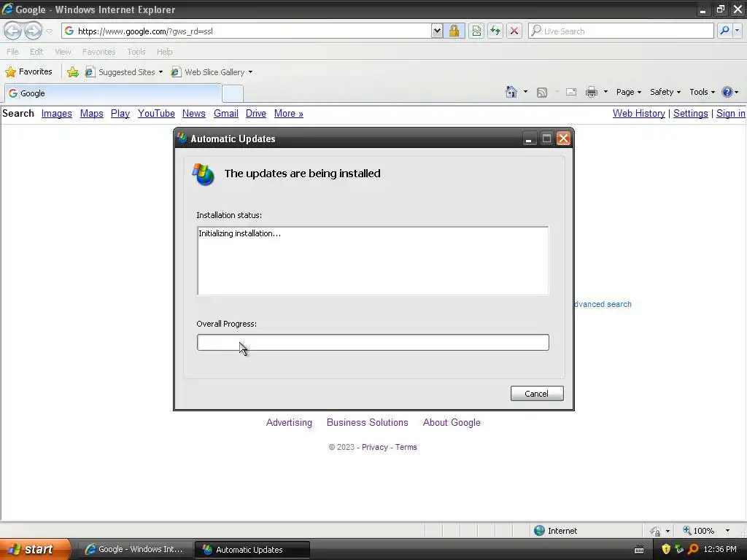Open the Favorites star button

coord(28,71)
